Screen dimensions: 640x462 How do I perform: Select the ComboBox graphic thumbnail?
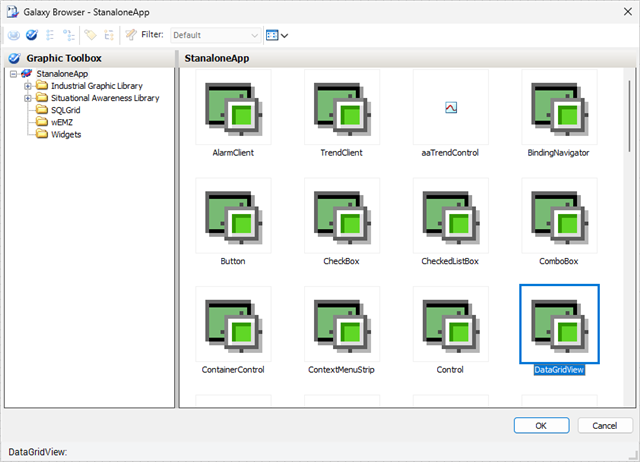point(559,215)
